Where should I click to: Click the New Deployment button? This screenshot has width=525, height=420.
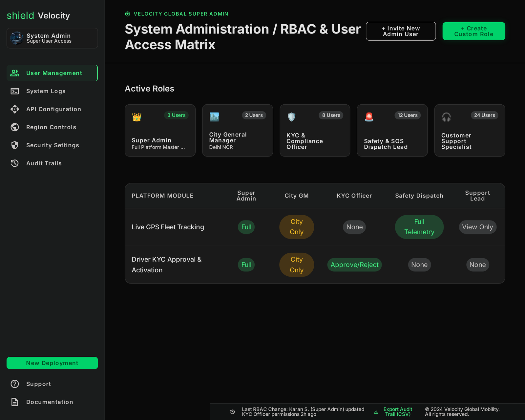pyautogui.click(x=52, y=363)
